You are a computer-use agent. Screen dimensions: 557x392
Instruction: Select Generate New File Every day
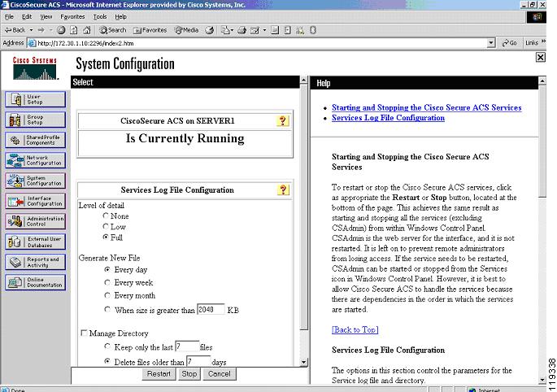point(107,269)
